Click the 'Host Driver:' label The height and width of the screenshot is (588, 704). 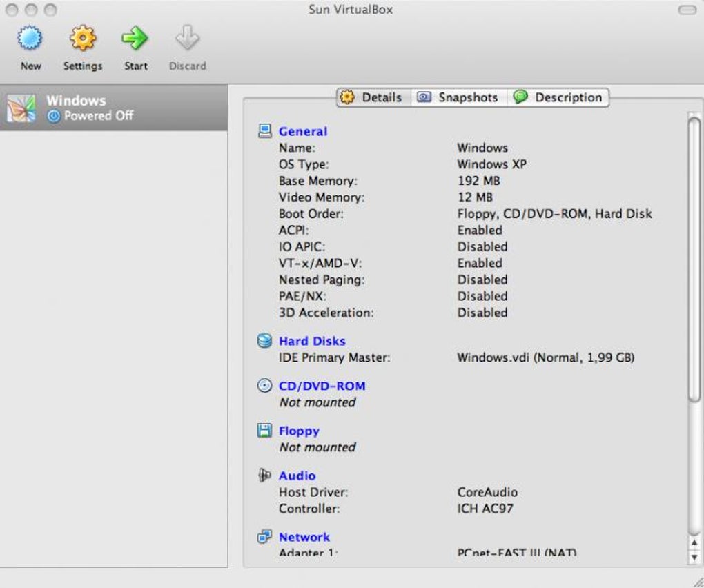pyautogui.click(x=313, y=492)
